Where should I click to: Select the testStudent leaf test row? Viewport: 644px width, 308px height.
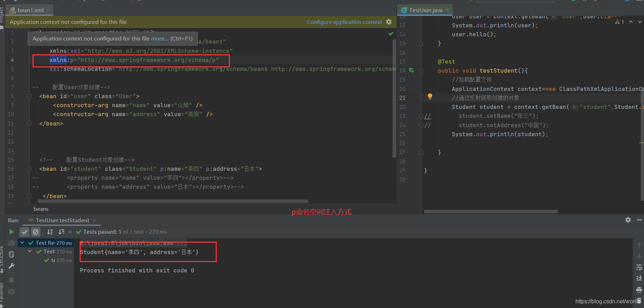[58, 260]
